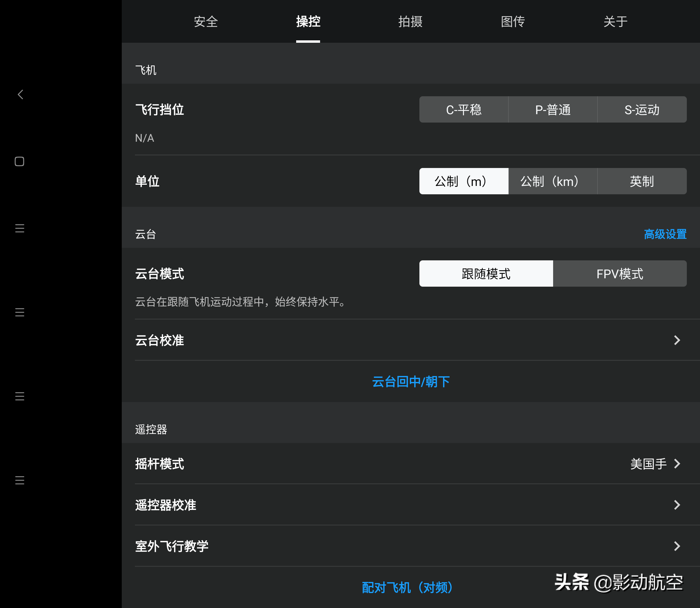Click the 云台模式 label
Screen dimensions: 700x608
point(159,274)
